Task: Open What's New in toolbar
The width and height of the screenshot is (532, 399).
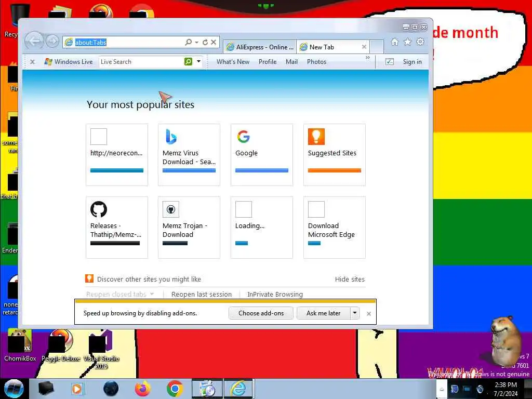Action: click(x=233, y=62)
